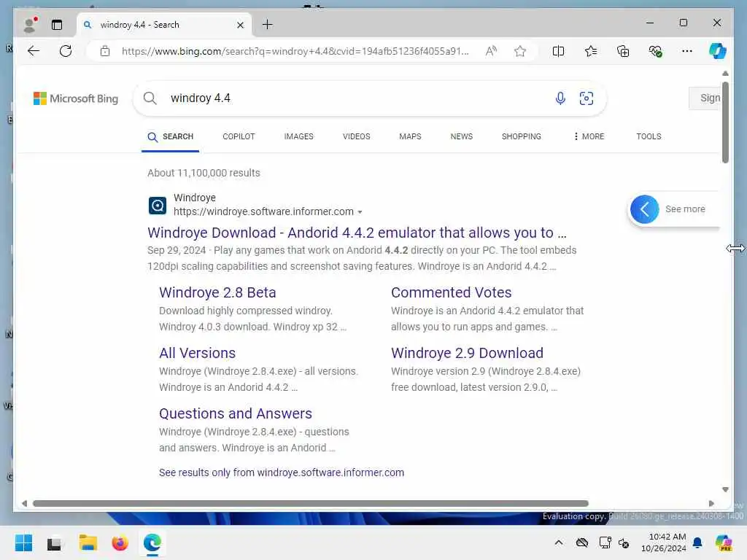747x560 pixels.
Task: Open the Questions and Answers link
Action: (x=236, y=413)
